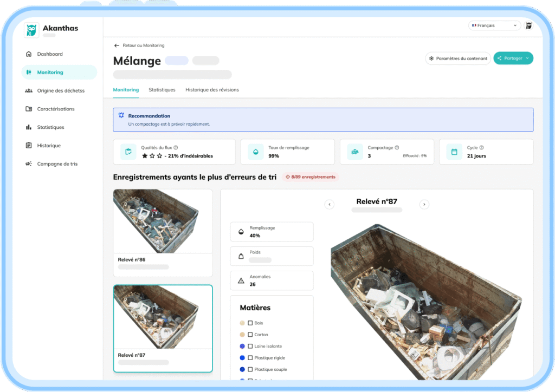Select the Relevé n°87 thumbnail

(x=163, y=328)
